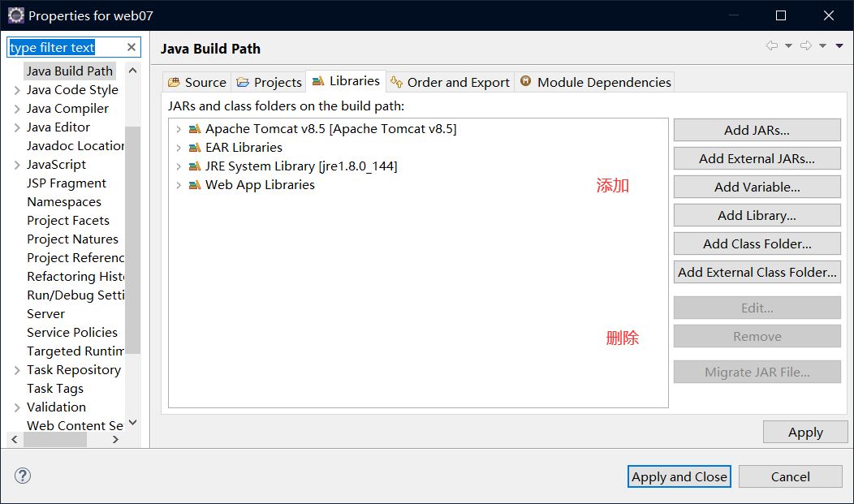
Task: Click the Apache Tomcat v8.5 library icon
Action: point(194,129)
